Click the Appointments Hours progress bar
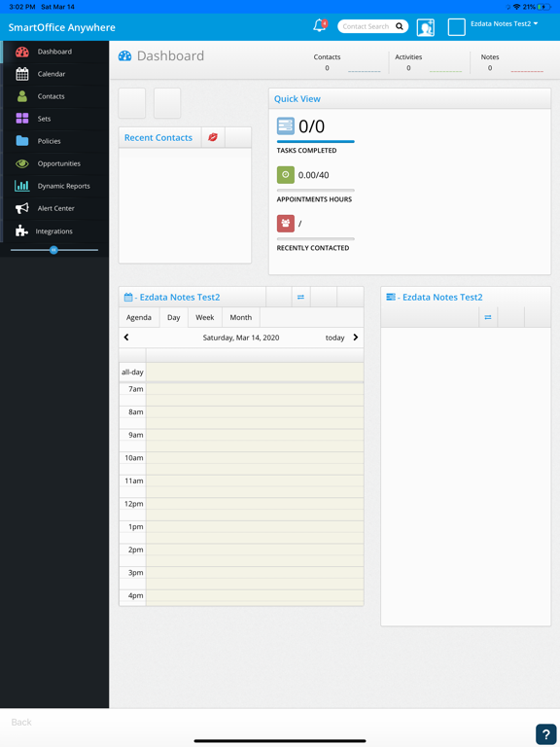 click(x=316, y=190)
